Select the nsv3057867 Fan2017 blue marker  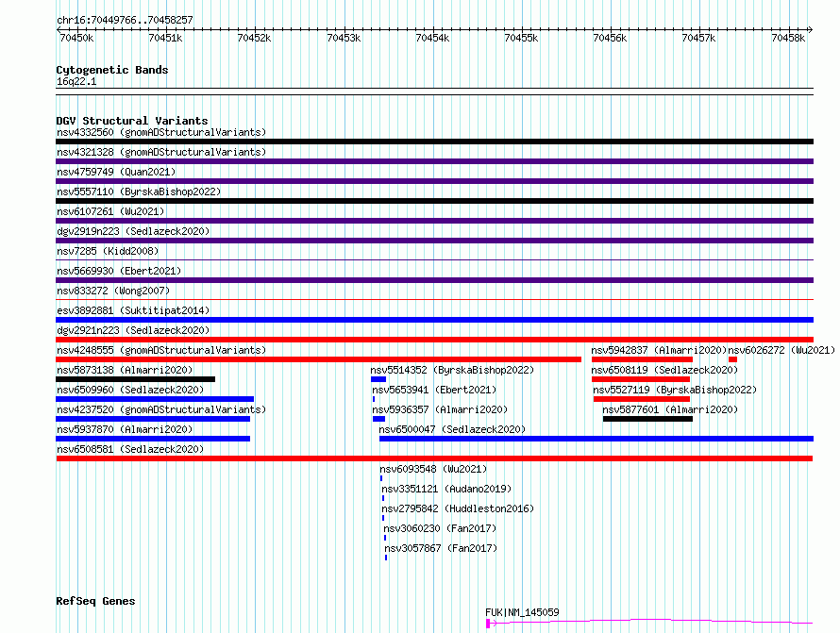click(386, 558)
